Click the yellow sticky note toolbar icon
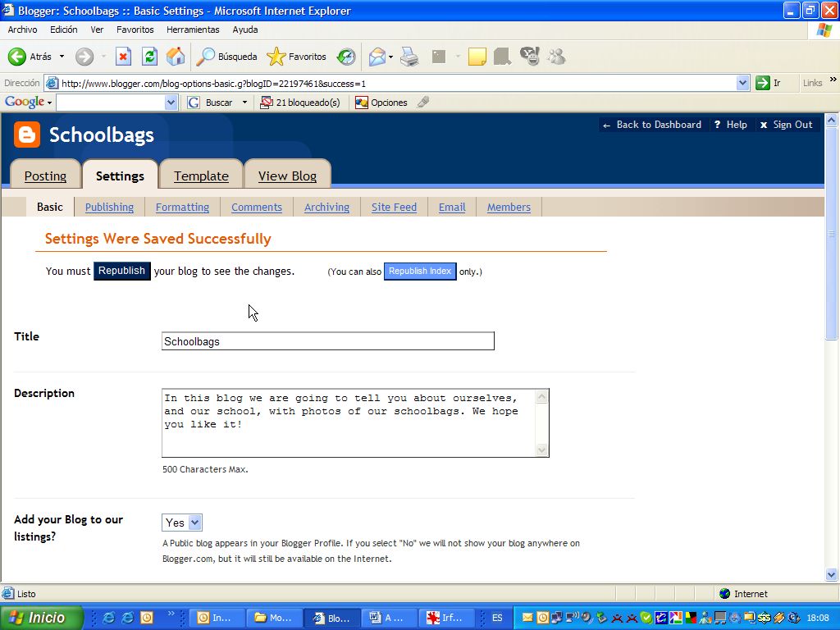The height and width of the screenshot is (630, 840). click(x=477, y=57)
